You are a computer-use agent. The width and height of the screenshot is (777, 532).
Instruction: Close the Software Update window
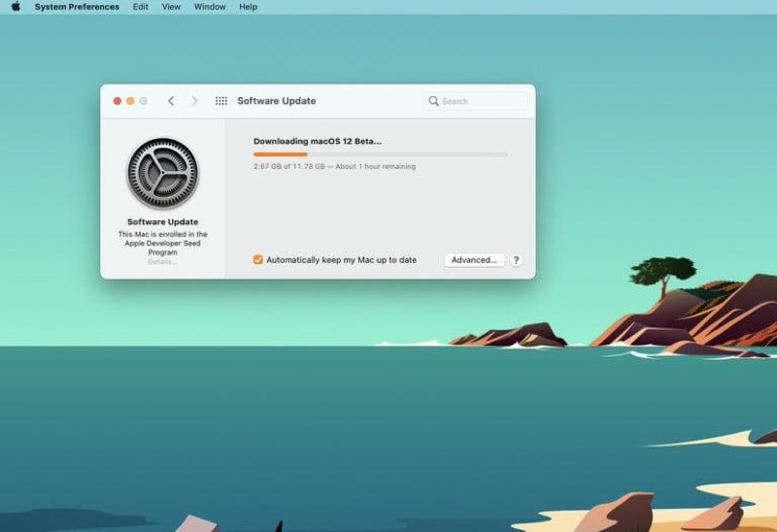point(118,101)
